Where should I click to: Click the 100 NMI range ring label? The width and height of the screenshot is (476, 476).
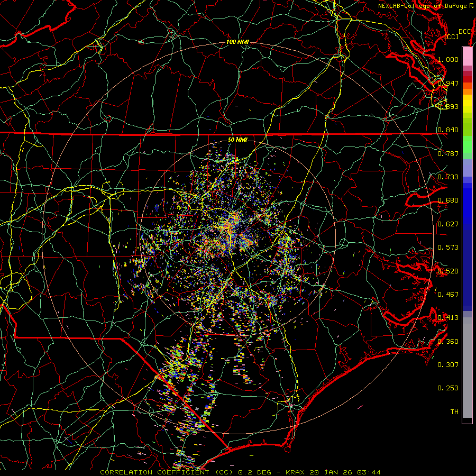click(x=237, y=42)
